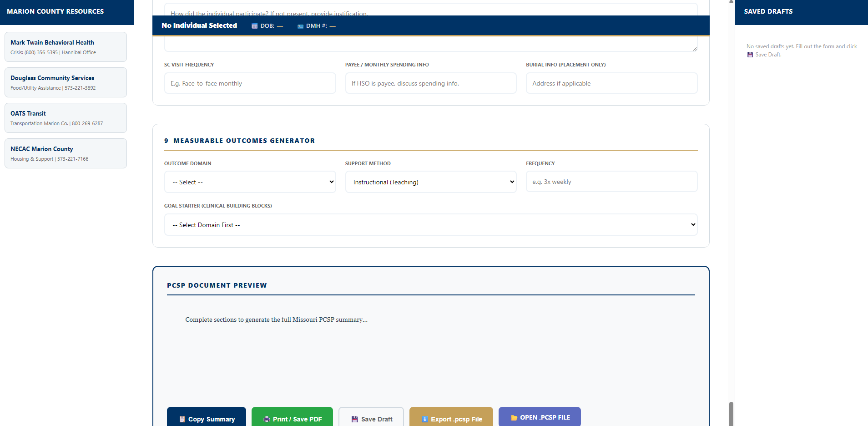The width and height of the screenshot is (868, 426).
Task: Click the printer icon on Print / Save PDF
Action: pyautogui.click(x=266, y=419)
